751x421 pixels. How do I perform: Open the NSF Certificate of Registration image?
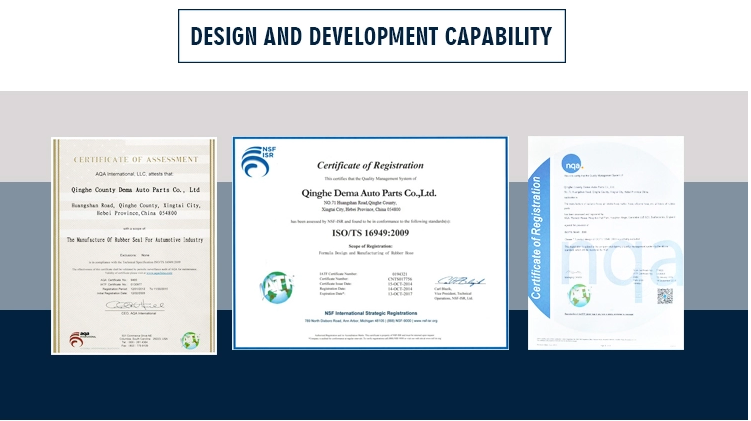pos(370,243)
